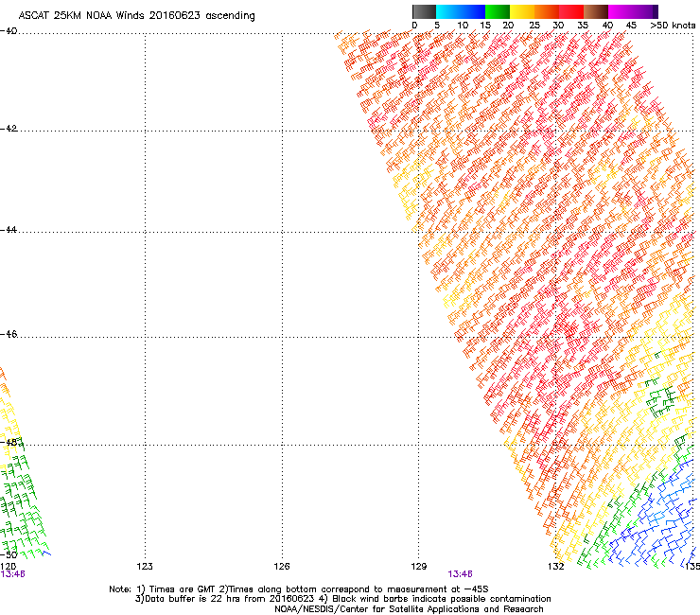The width and height of the screenshot is (700, 615).
Task: Click the '-48' latitude axis label
Action: pos(9,442)
